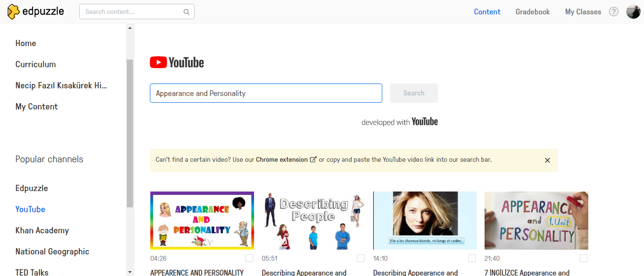Open My Content in the sidebar
The width and height of the screenshot is (644, 276).
pos(36,107)
